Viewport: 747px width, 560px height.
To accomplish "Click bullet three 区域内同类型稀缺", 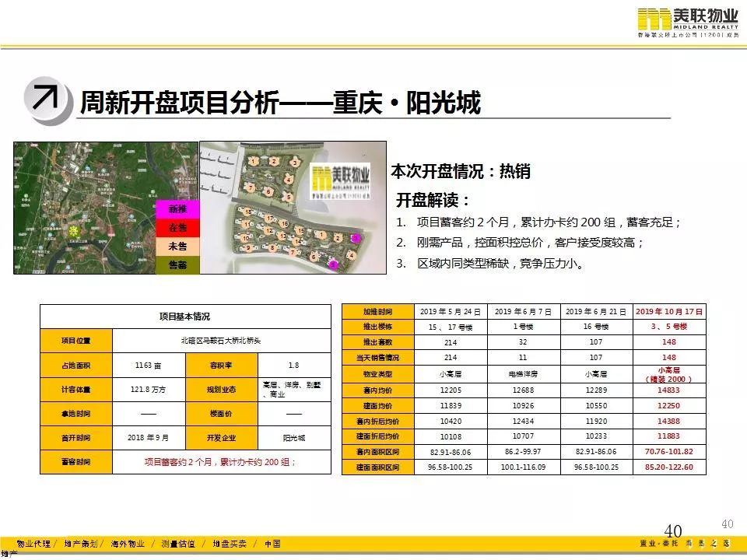I will (x=490, y=264).
